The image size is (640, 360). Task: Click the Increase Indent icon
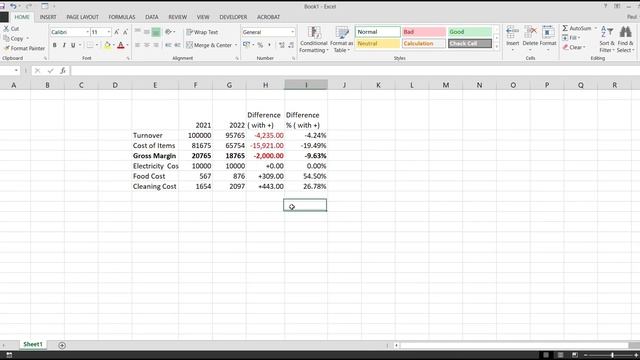click(x=177, y=45)
